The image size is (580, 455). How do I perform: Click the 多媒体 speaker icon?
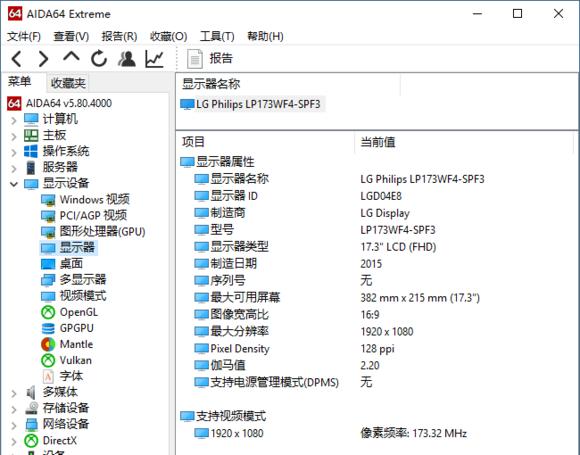click(31, 392)
